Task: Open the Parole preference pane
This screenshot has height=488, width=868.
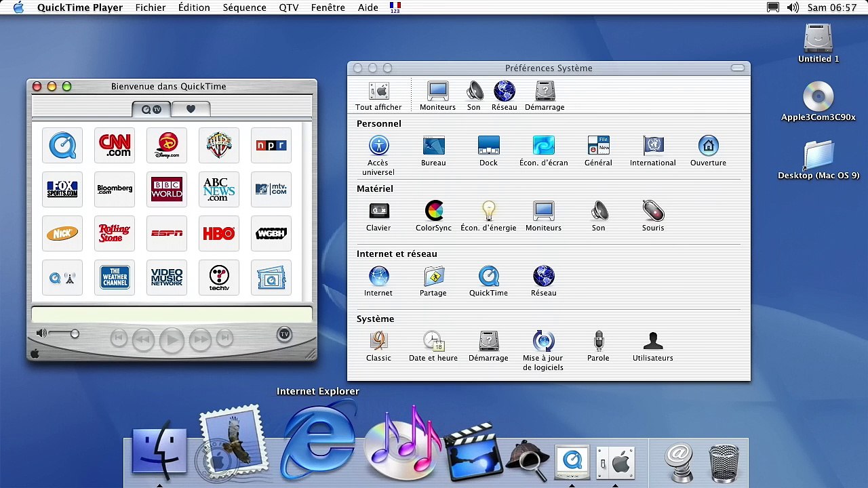Action: click(598, 346)
